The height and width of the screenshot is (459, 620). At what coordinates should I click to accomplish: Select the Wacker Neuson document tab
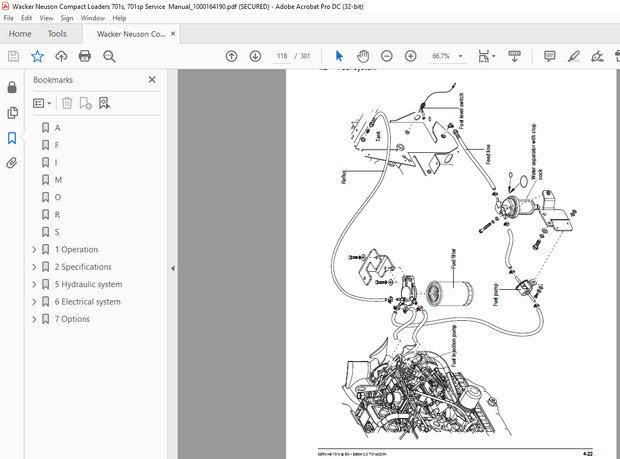coord(131,34)
